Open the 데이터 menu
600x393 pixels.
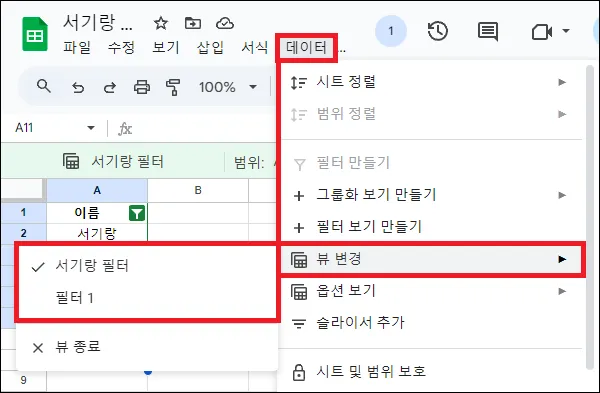(307, 48)
